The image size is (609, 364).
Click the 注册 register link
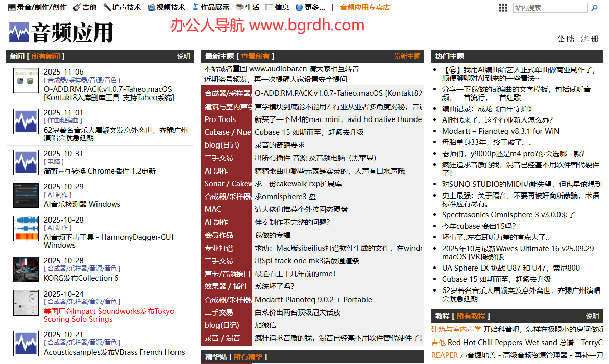point(590,39)
